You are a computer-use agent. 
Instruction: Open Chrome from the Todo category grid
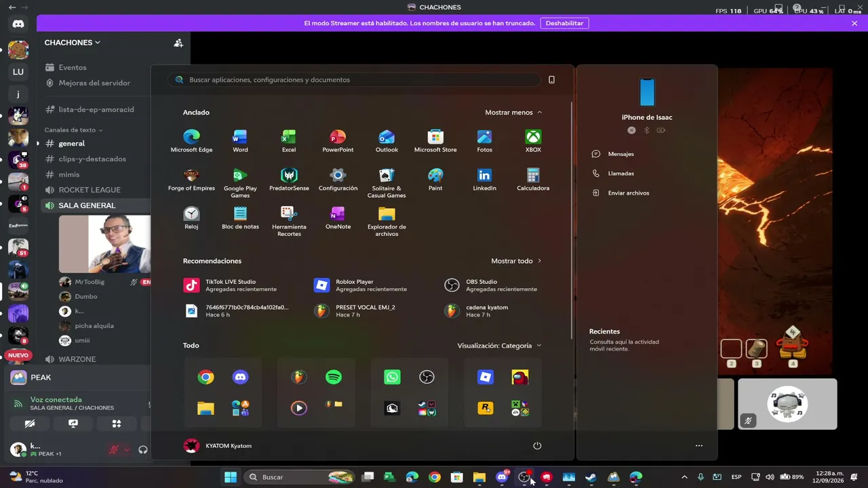point(205,377)
